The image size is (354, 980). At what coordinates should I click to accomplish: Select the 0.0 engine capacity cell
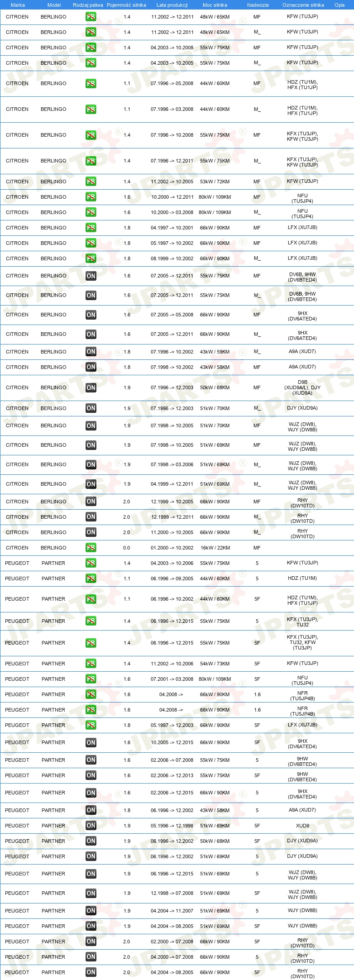point(127,548)
